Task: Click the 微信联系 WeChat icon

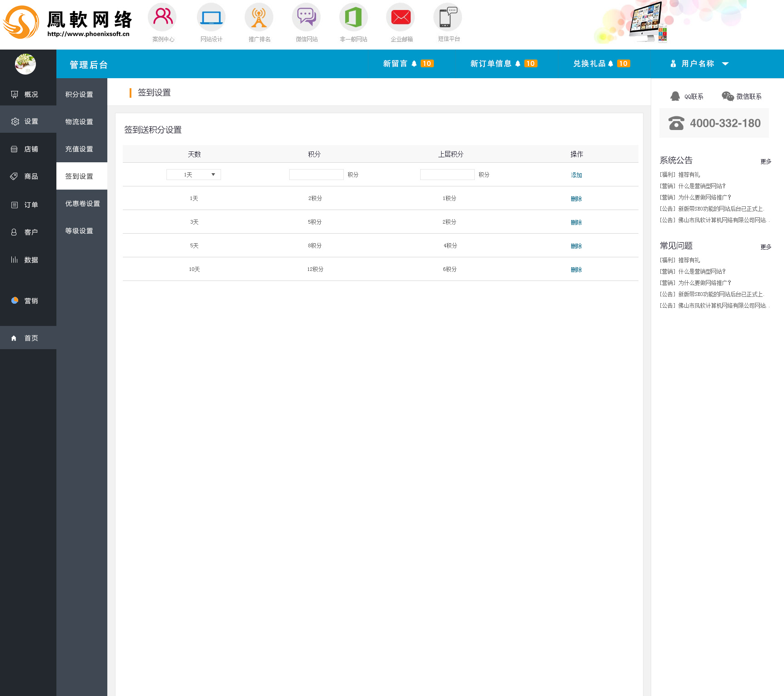Action: (x=728, y=96)
